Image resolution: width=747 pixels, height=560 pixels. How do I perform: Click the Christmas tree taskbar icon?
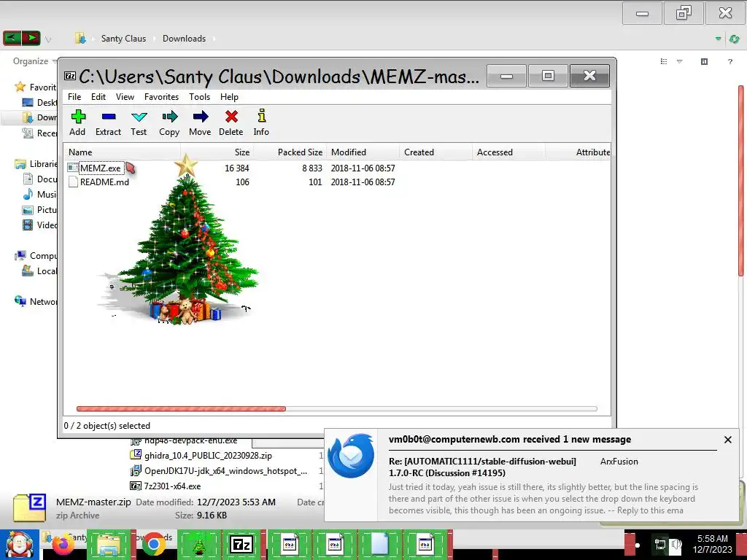(198, 545)
